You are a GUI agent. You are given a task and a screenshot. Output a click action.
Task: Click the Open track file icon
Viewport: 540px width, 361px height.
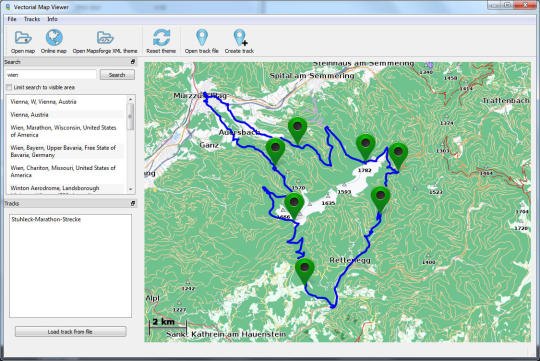click(202, 38)
